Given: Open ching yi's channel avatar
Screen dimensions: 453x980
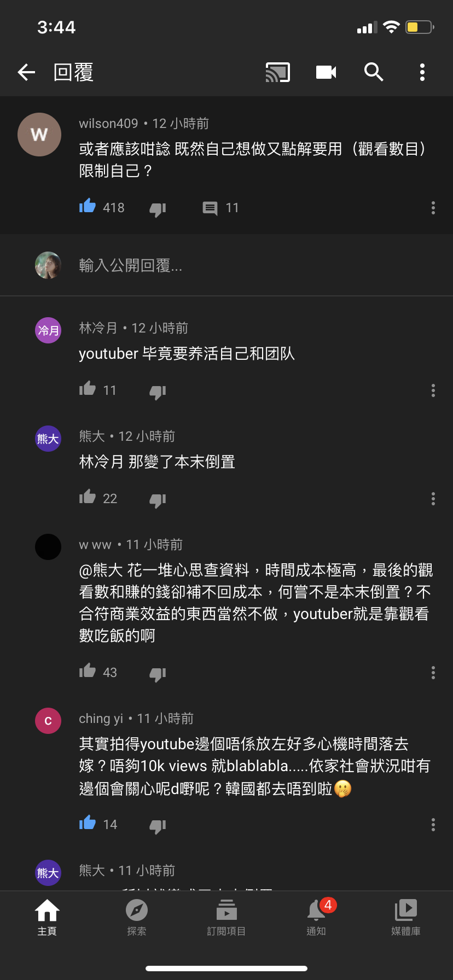Looking at the screenshot, I should (48, 721).
